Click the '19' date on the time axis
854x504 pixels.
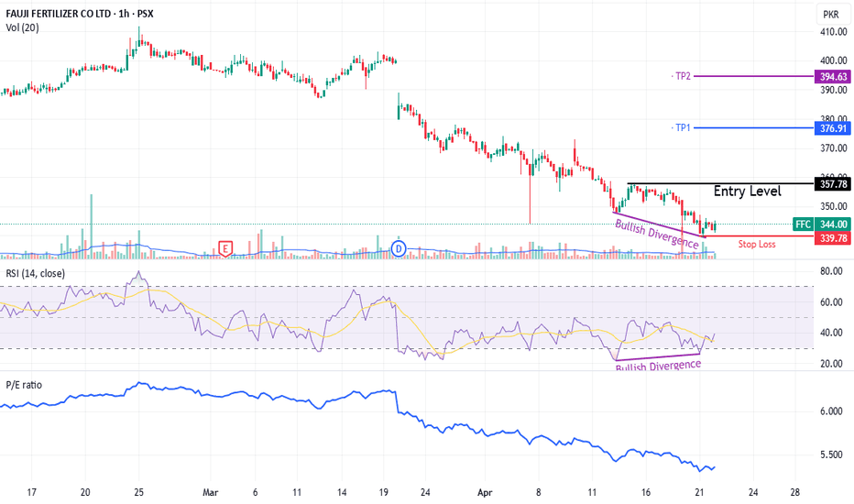(x=383, y=493)
